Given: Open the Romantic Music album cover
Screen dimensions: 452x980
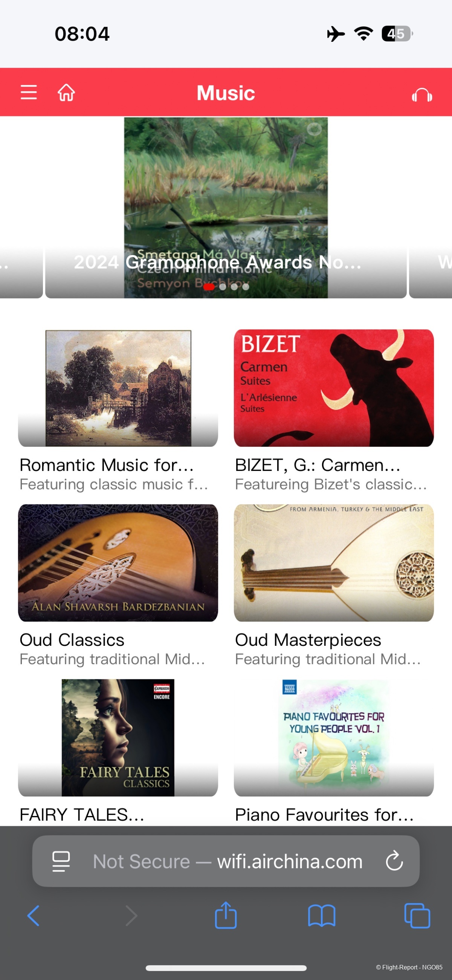Looking at the screenshot, I should pos(118,388).
